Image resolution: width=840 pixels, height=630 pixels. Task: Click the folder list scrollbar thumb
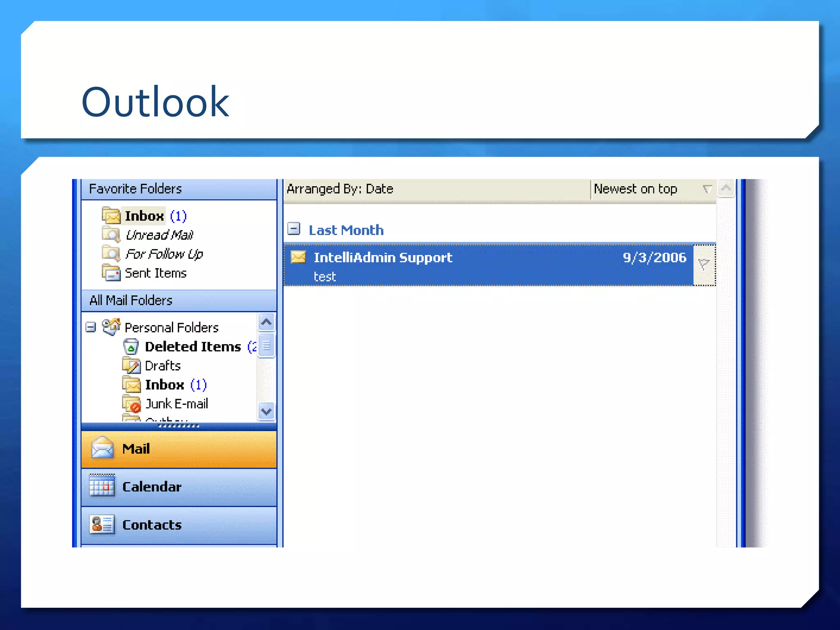tap(267, 346)
